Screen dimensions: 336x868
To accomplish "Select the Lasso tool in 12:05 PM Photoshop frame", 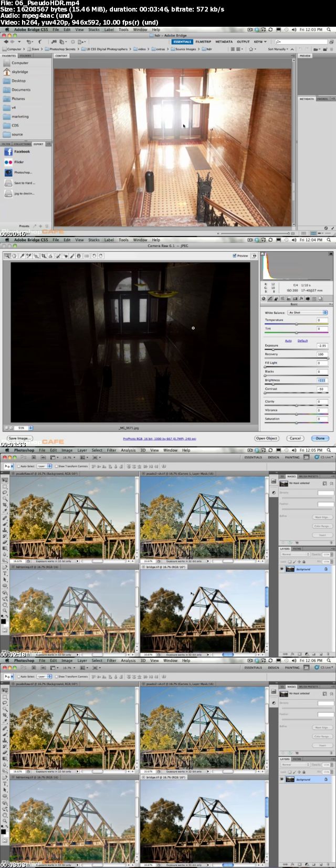I will pyautogui.click(x=5, y=492).
